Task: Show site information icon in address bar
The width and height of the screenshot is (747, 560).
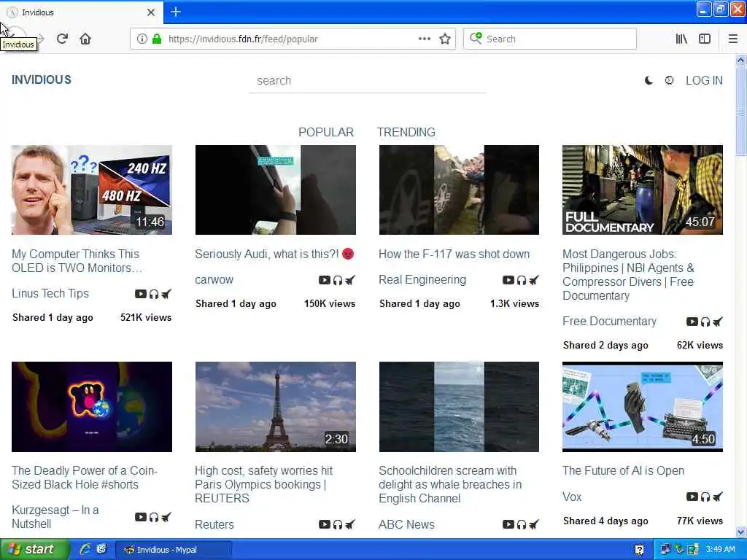Action: (x=142, y=39)
